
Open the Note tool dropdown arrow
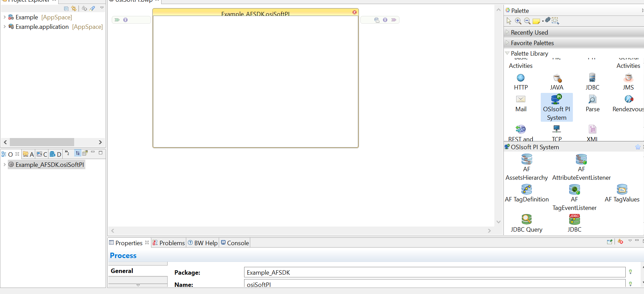coord(543,21)
